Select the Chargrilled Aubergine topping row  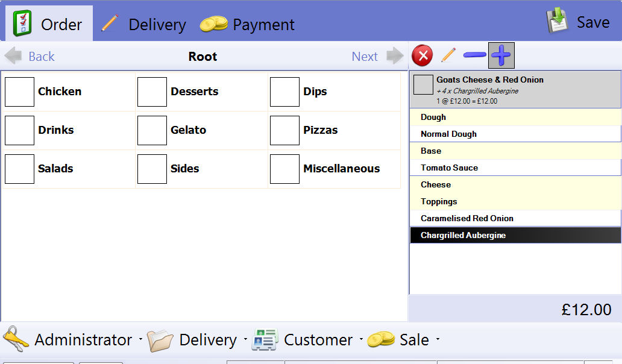click(x=515, y=235)
